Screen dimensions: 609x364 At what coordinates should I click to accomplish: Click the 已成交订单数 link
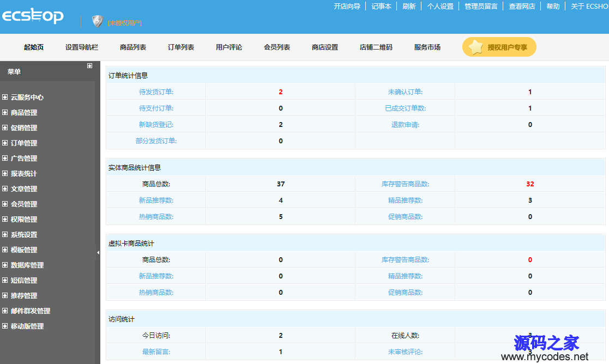[405, 108]
